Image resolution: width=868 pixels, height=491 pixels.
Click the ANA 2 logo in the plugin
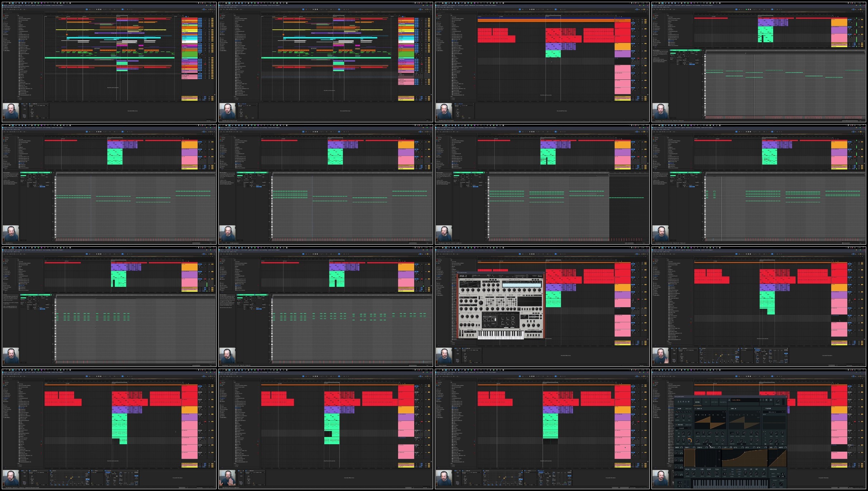(x=463, y=276)
